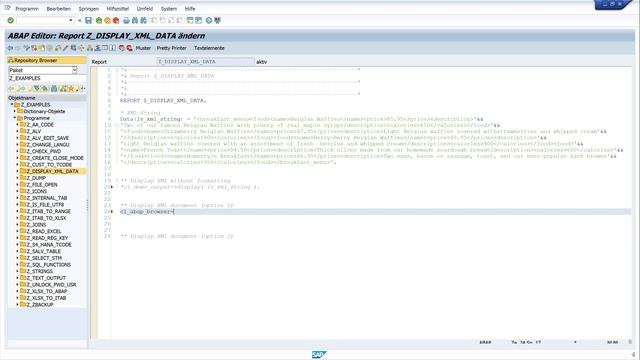Image resolution: width=640 pixels, height=360 pixels.
Task: Click the favorites star icon in Repository Browser
Action: click(71, 89)
